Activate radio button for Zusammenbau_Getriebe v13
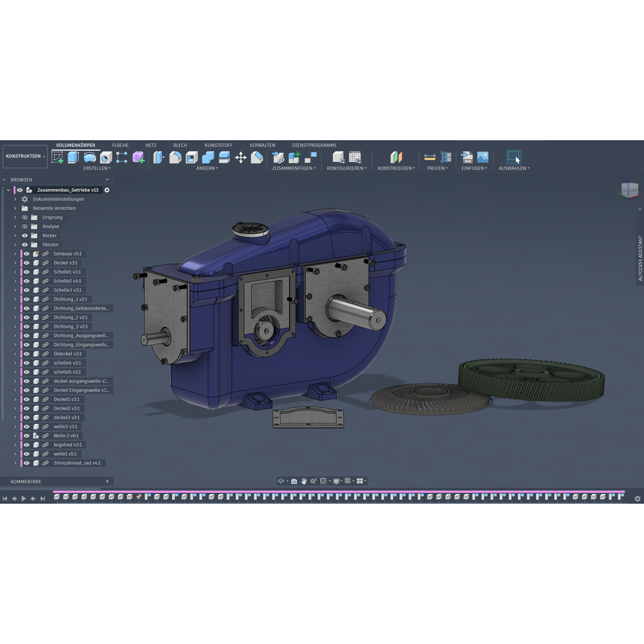Image resolution: width=644 pixels, height=644 pixels. [x=107, y=190]
